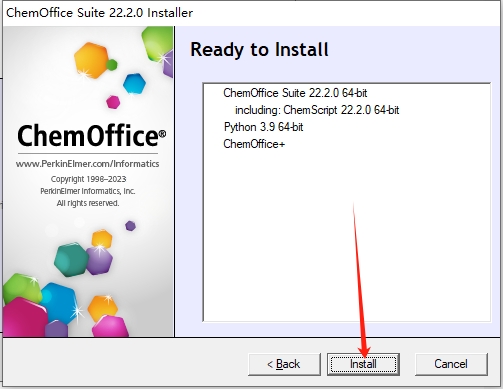This screenshot has width=503, height=389.
Task: Go back with the Back button
Action: click(284, 364)
